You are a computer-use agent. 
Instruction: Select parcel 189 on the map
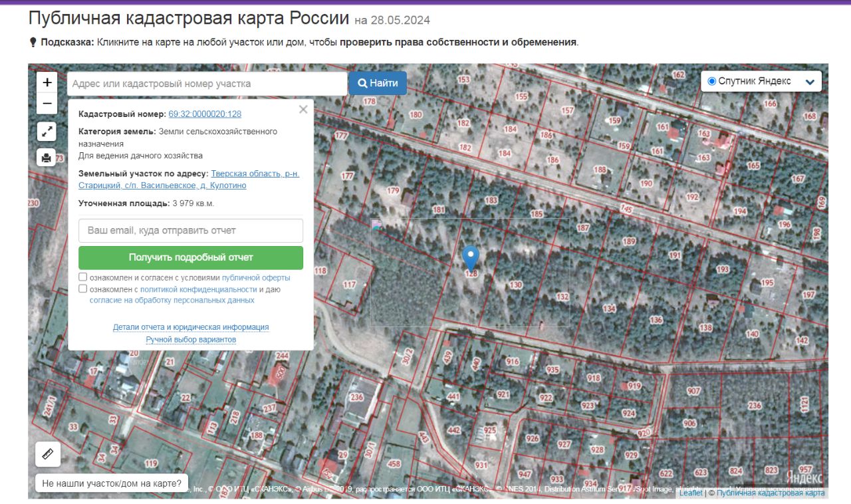click(x=629, y=242)
